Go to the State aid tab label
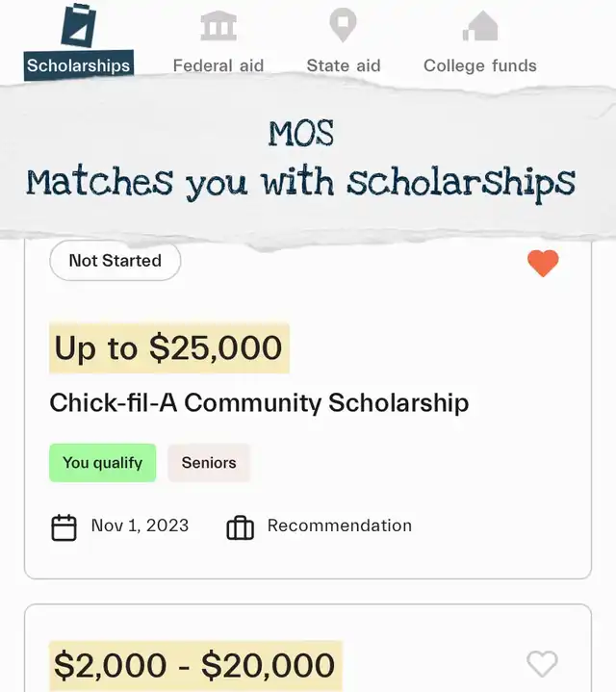The image size is (616, 692). click(x=343, y=66)
